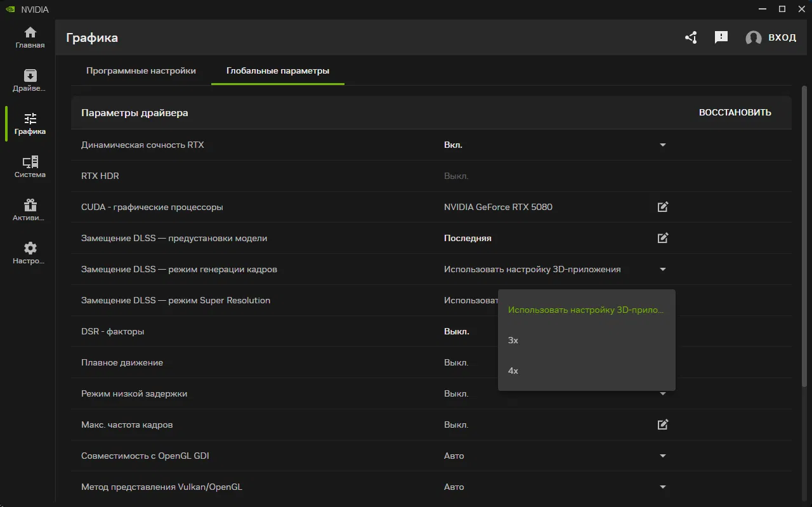
Task: Open the Главная home section
Action: (30, 37)
